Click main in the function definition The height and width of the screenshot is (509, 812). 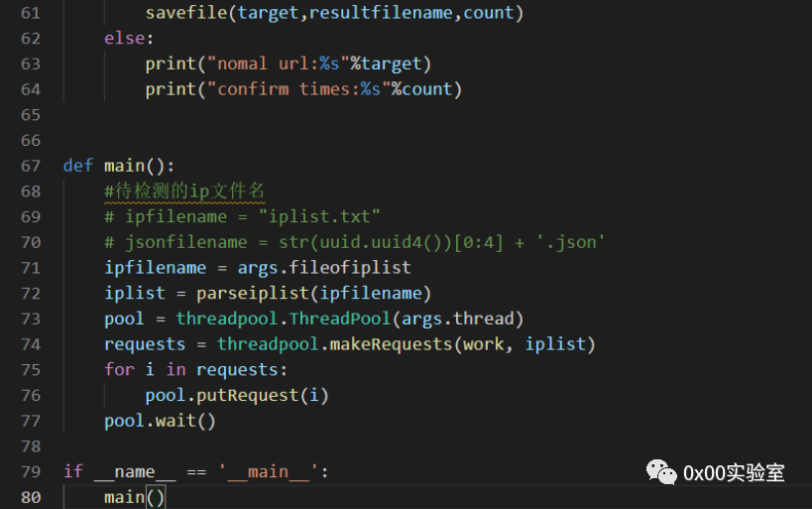(x=124, y=166)
